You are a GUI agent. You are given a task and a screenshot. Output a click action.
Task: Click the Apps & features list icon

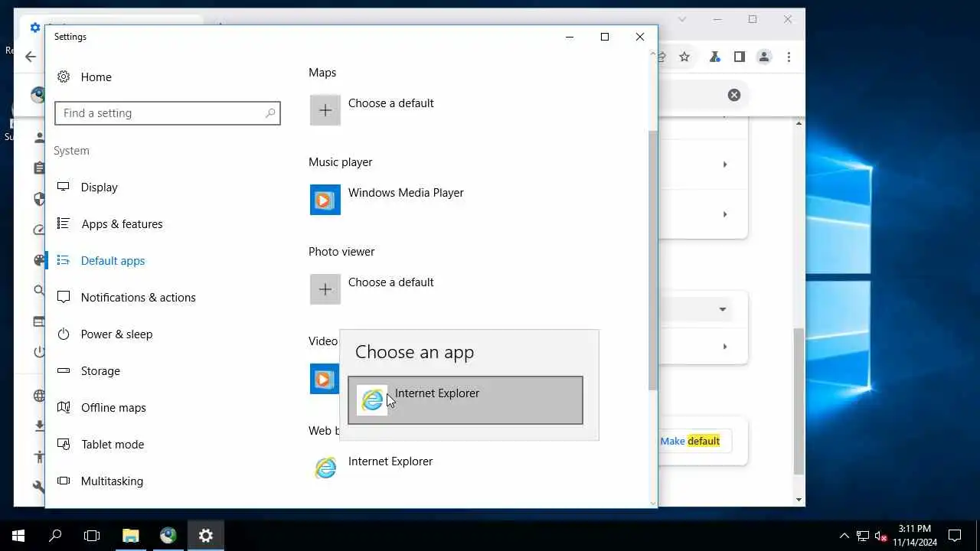point(64,223)
